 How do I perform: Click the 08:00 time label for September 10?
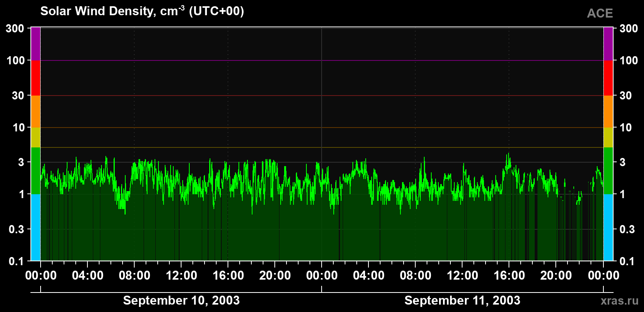tap(135, 276)
